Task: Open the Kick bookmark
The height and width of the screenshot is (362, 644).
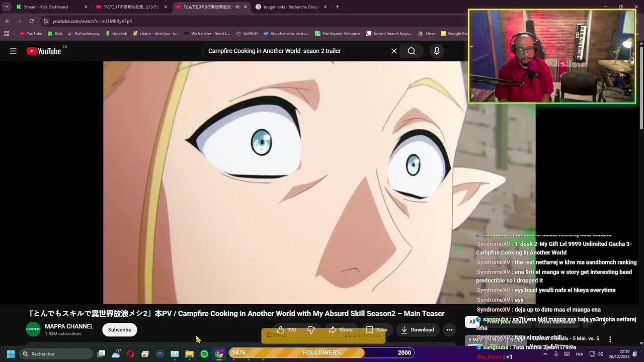Action: (55, 34)
